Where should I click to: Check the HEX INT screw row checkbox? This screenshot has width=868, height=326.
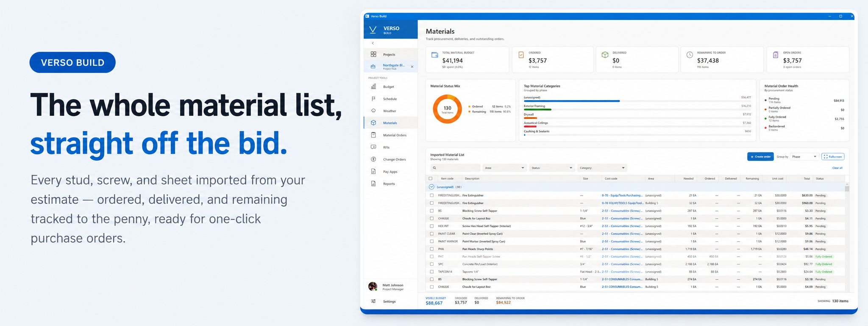coord(432,226)
